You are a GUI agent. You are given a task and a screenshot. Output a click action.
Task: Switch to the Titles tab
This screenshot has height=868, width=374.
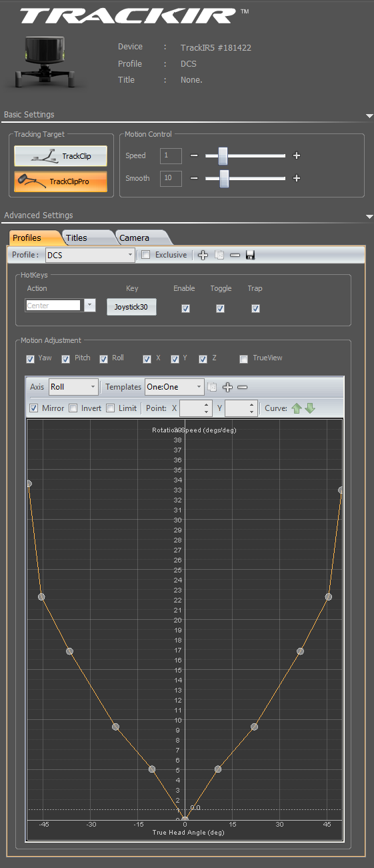[87, 238]
